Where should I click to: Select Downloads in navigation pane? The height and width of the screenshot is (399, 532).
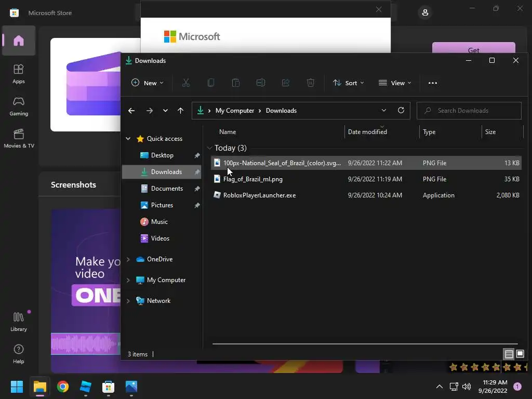[x=162, y=171]
